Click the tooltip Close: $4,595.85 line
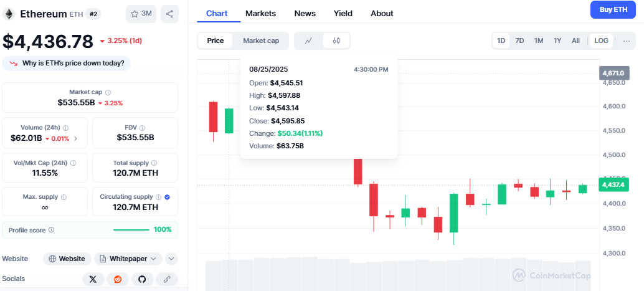This screenshot has width=644, height=291. (277, 122)
